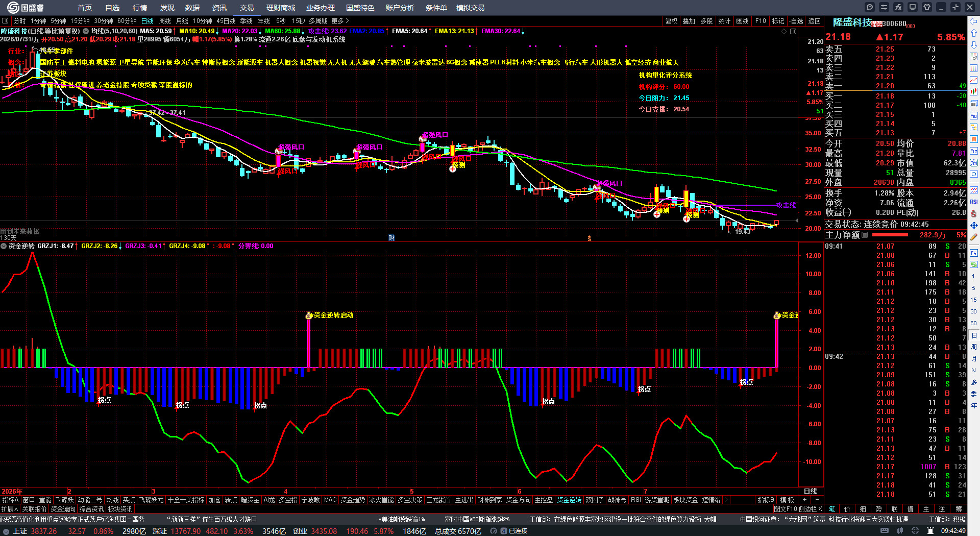Click the keyboard icon in status bar

point(885,531)
